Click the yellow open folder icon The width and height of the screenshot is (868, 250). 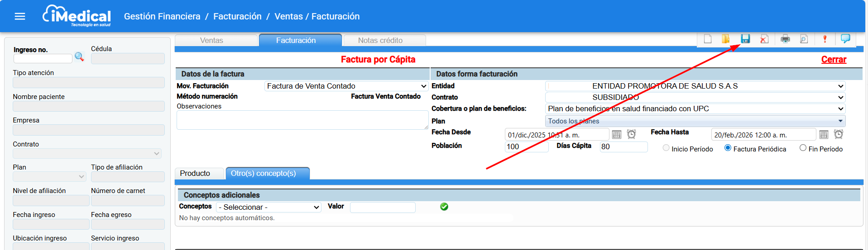[x=726, y=39]
